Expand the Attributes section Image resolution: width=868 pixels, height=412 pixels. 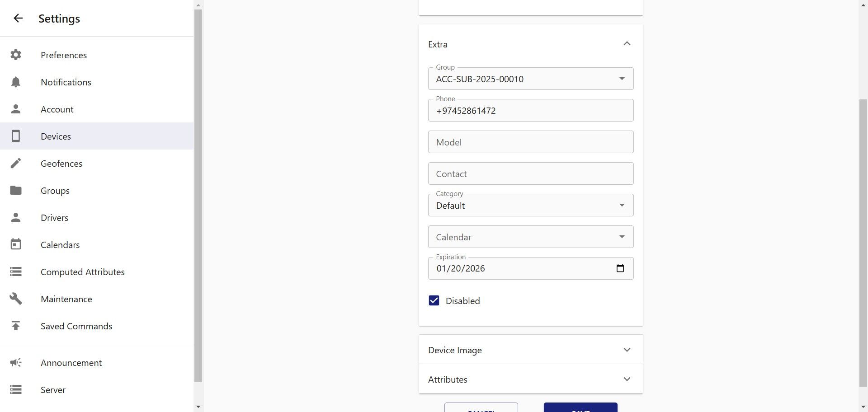pyautogui.click(x=531, y=379)
